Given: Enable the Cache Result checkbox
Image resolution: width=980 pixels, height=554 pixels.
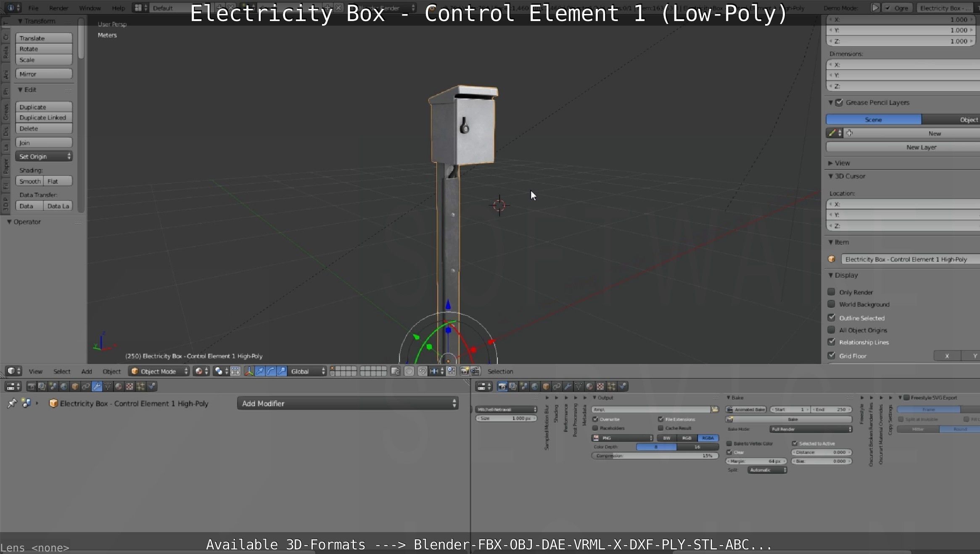Looking at the screenshot, I should [x=661, y=428].
